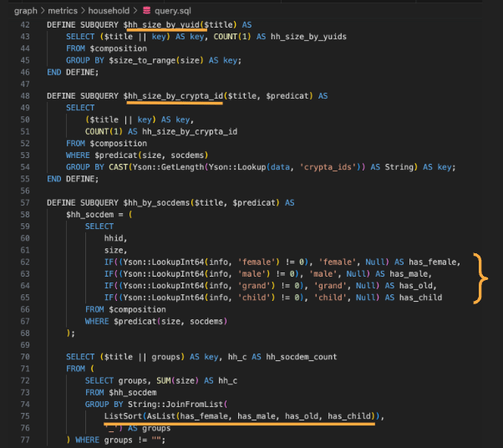Select the metrics breadcrumb folder
Screen dimensions: 503x448
tap(63, 11)
